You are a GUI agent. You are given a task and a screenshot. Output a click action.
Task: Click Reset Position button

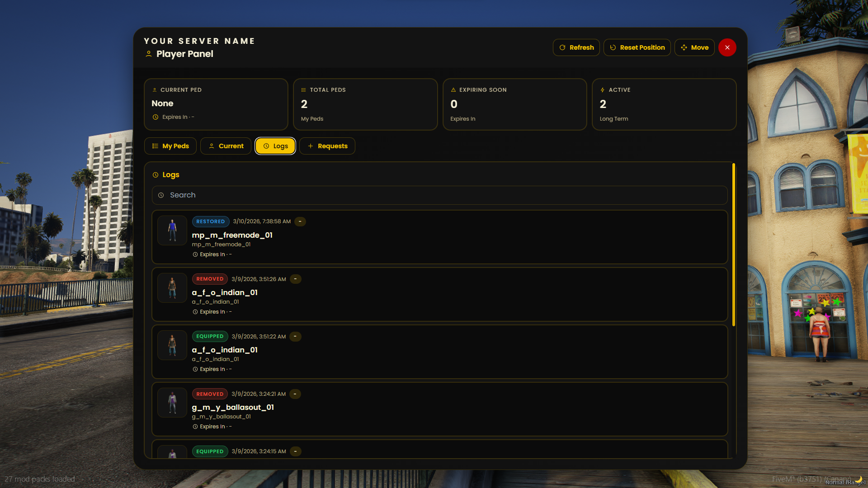[637, 47]
